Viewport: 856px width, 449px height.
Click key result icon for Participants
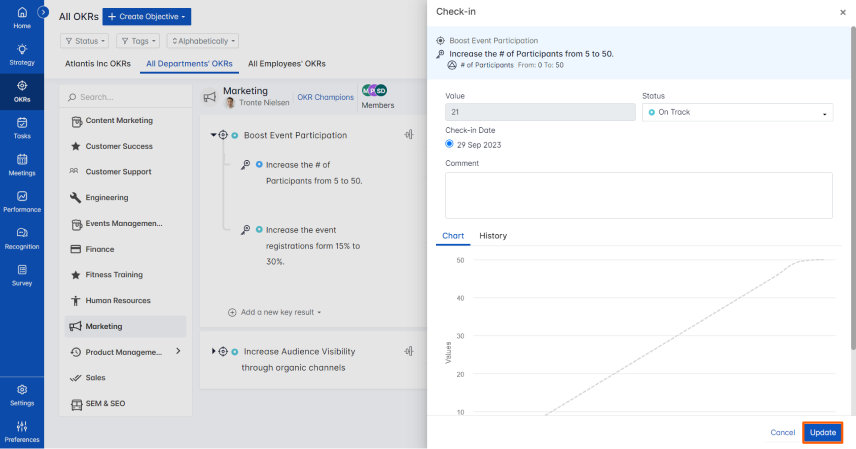click(x=246, y=164)
